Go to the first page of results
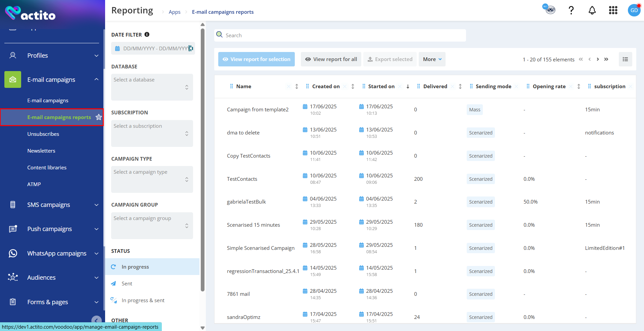644x331 pixels. coord(581,59)
